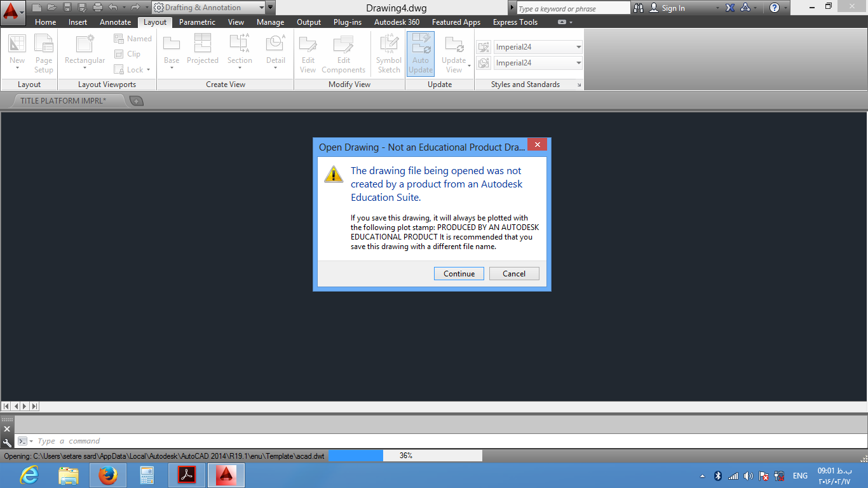Click the Detail view tool
Image resolution: width=868 pixels, height=488 pixels.
point(276,50)
